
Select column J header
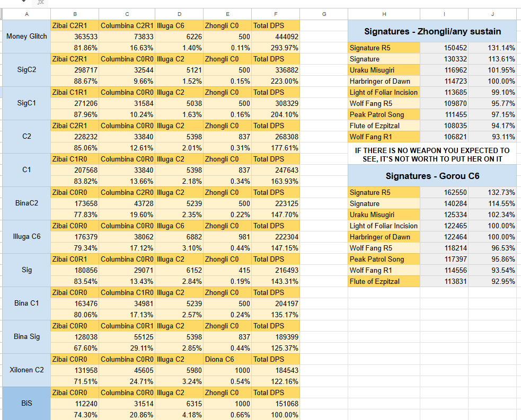[492, 14]
